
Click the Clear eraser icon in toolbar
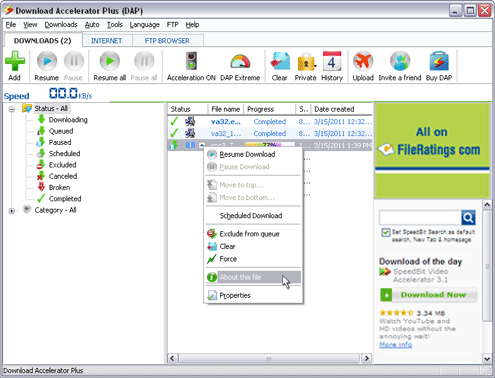pos(280,61)
